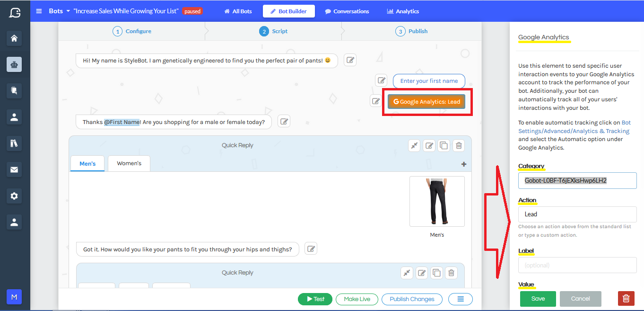644x311 pixels.
Task: Open the mail envelope icon in sidebar
Action: click(x=14, y=169)
